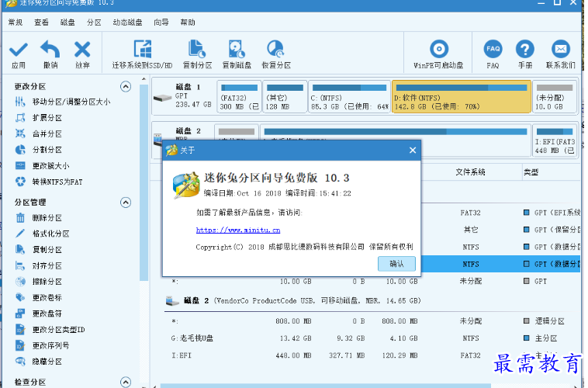Select the C: NTFS 85.3 GB block
588x388 pixels.
click(349, 97)
